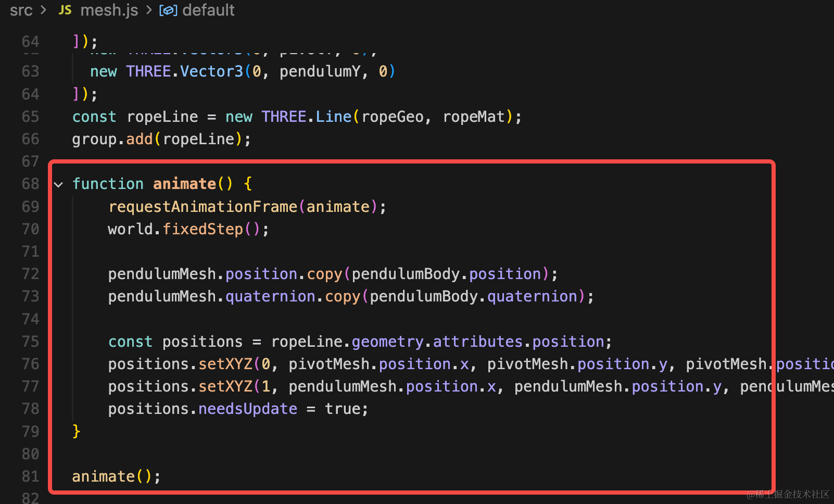The image size is (834, 504).
Task: Click "world" on line 70
Action: point(131,229)
